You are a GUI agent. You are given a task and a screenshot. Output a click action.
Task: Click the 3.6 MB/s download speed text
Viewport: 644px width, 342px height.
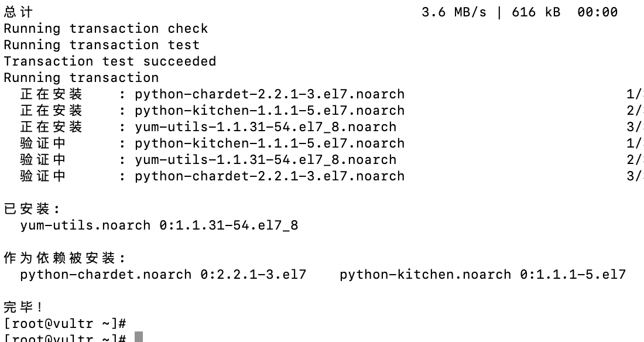click(x=454, y=12)
